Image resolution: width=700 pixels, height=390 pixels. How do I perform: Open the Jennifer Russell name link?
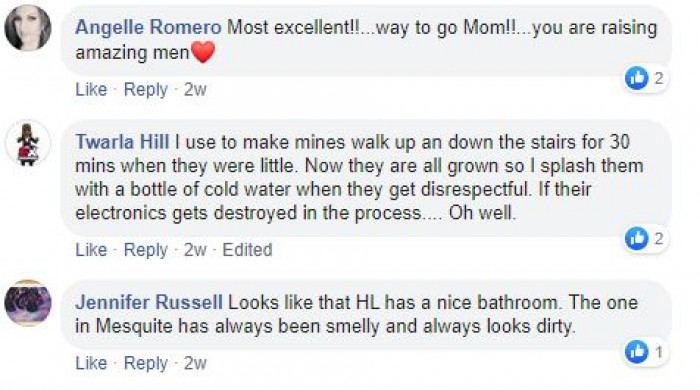(149, 303)
